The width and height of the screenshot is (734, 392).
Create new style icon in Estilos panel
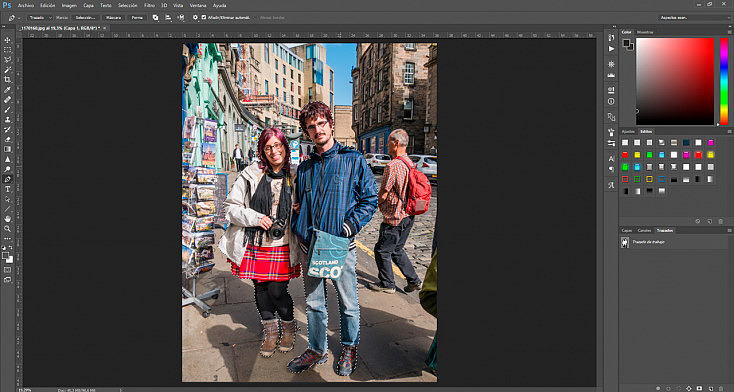(709, 221)
